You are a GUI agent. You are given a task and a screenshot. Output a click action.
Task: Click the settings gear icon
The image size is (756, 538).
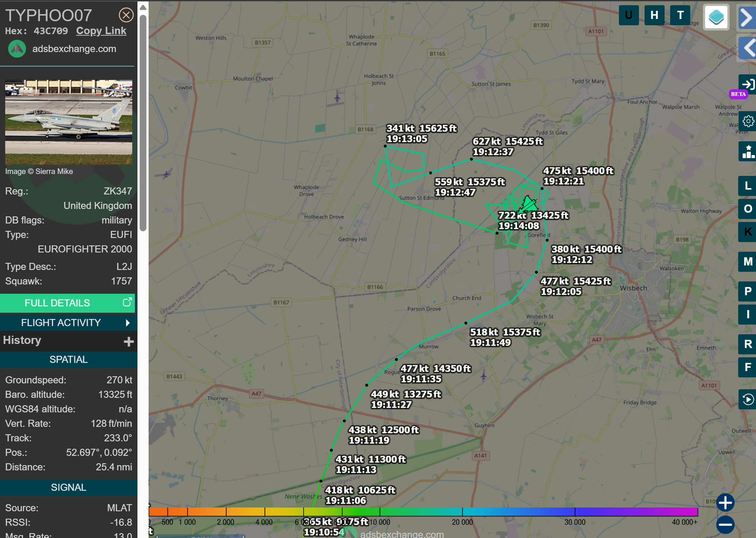[747, 121]
